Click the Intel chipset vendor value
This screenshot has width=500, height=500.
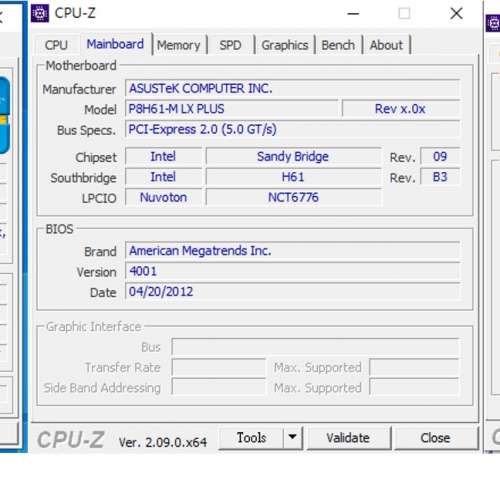164,157
